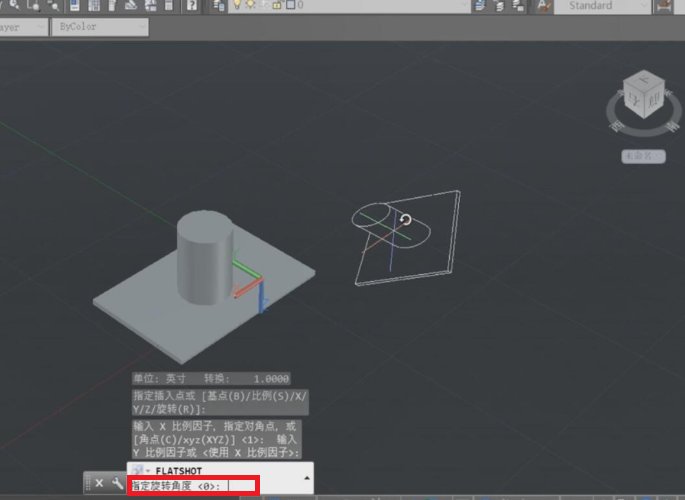The image size is (685, 500).
Task: Click the zoom magnifier toolbar icon
Action: (14, 6)
